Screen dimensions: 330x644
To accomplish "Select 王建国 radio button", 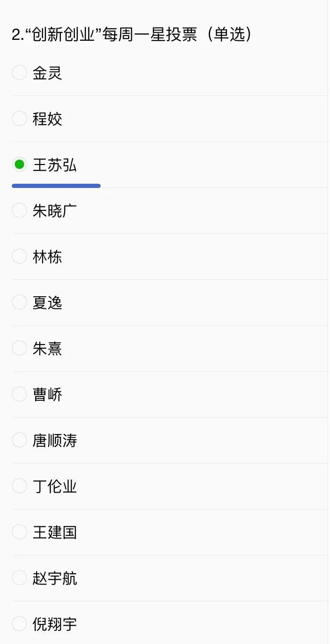I will [19, 532].
